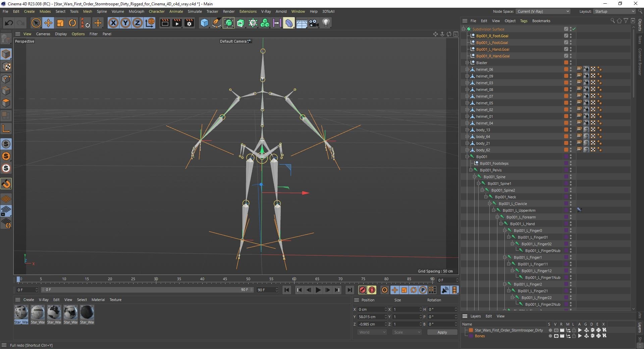Add a Cube primitive object
644x349 pixels.
tap(204, 23)
